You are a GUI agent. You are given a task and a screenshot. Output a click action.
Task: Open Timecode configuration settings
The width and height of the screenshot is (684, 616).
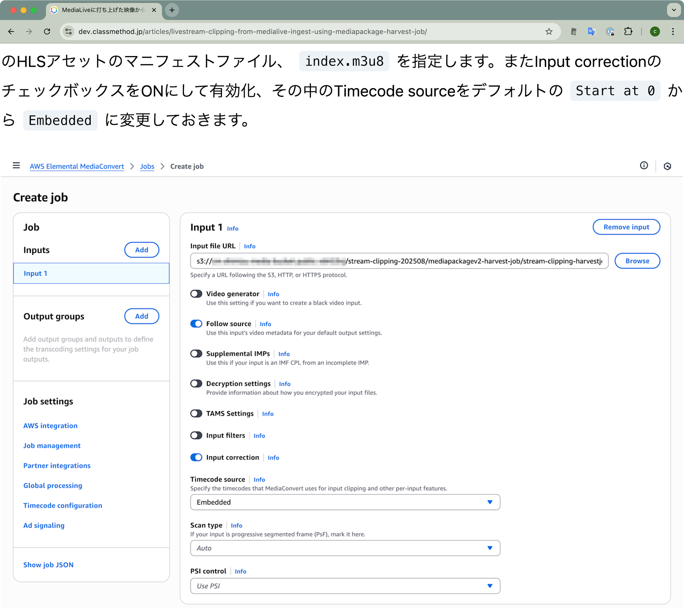[x=63, y=505]
